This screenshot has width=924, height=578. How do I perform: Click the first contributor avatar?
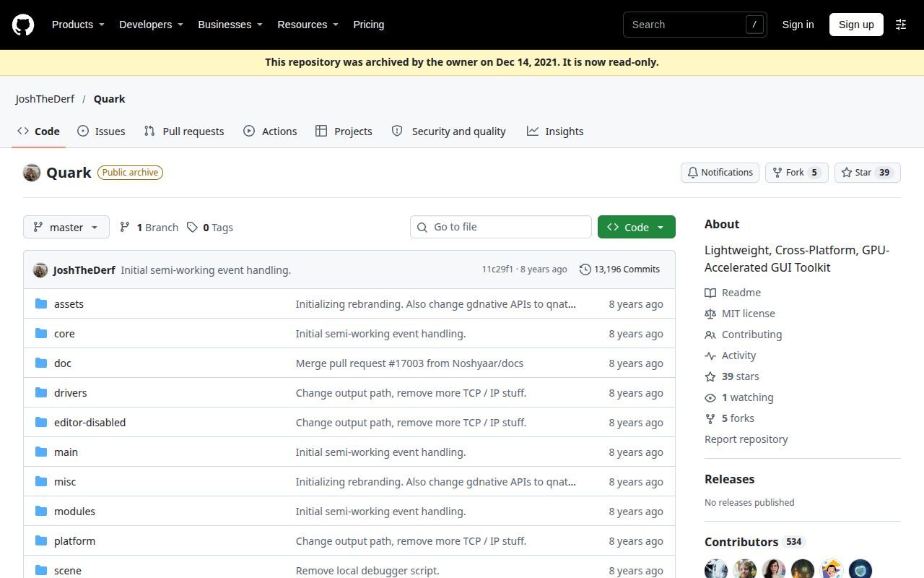pyautogui.click(x=716, y=569)
